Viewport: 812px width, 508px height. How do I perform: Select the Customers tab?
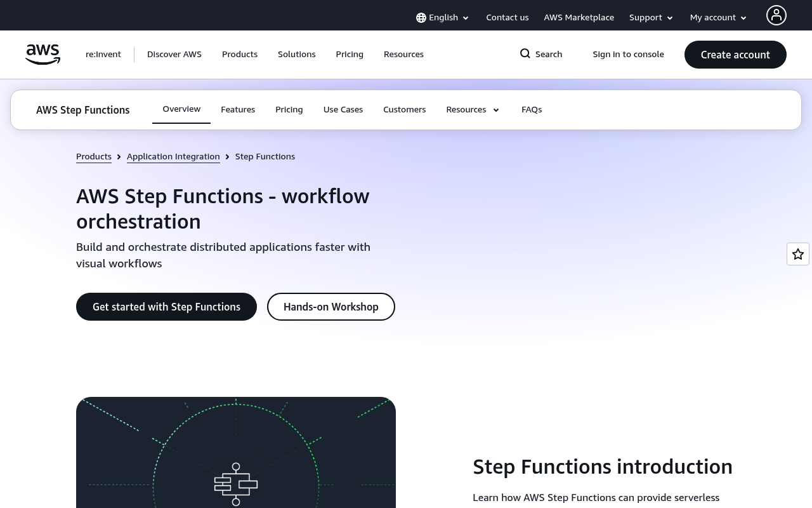(405, 110)
